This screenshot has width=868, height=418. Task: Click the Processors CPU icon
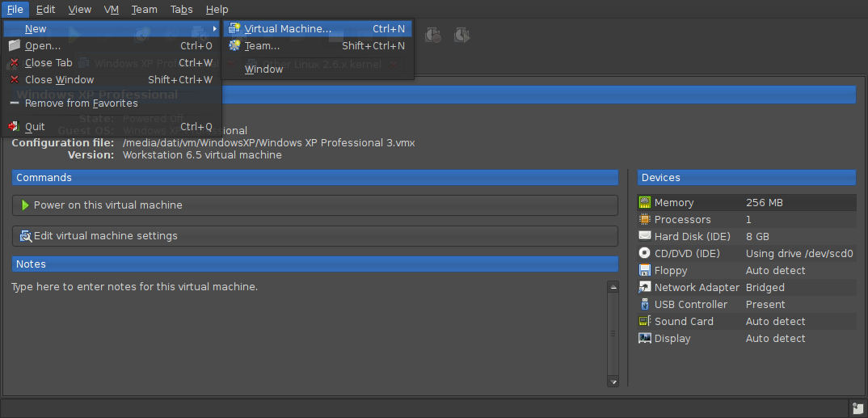click(644, 220)
